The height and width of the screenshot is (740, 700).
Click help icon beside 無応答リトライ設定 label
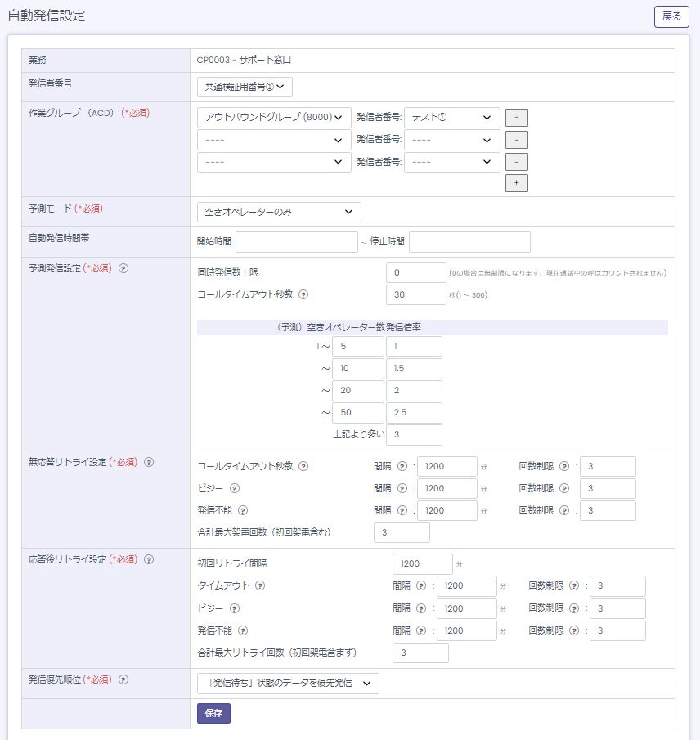(x=149, y=462)
